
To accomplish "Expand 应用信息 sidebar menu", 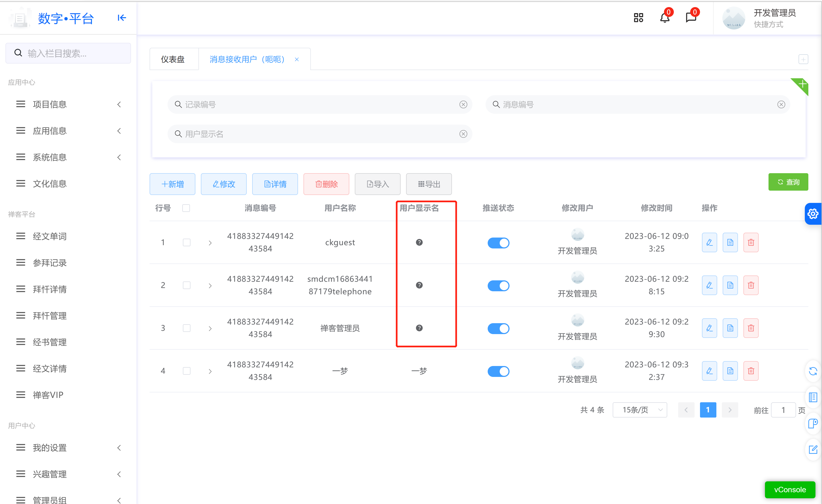I will (x=68, y=131).
